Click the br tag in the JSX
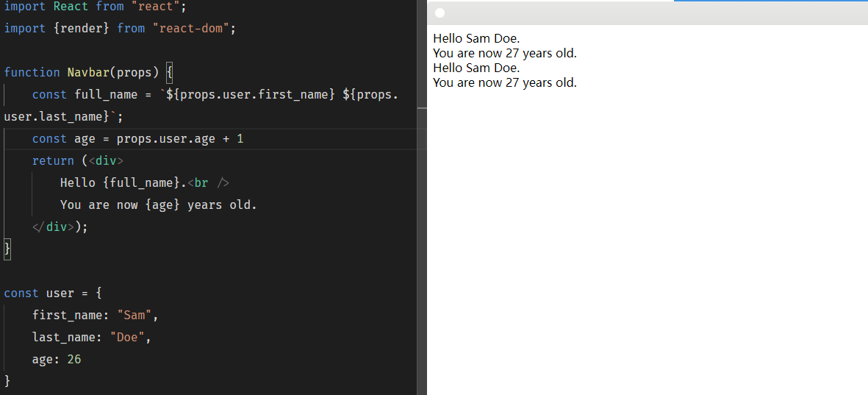 212,182
